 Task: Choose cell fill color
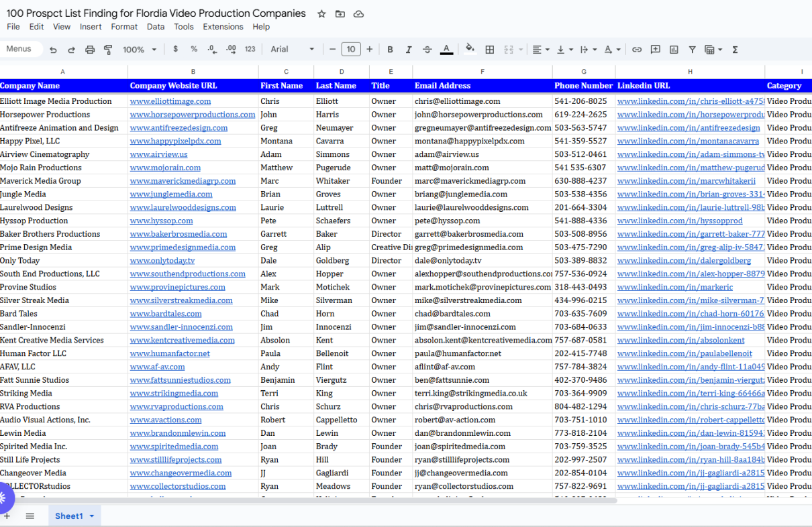point(470,49)
